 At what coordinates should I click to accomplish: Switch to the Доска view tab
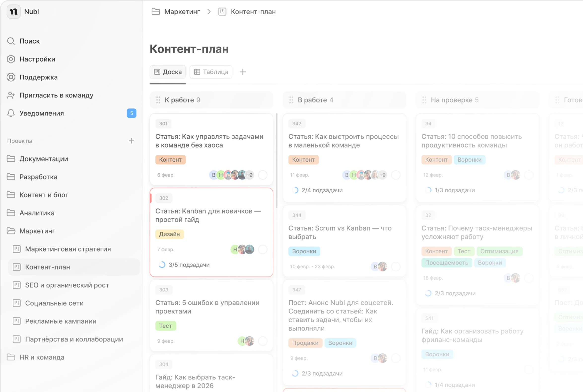click(168, 72)
